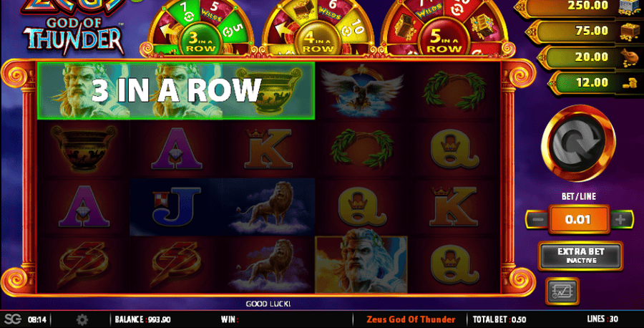Select the 75.00 jackpot prize bar
Screen dimensions: 644x328
584,31
